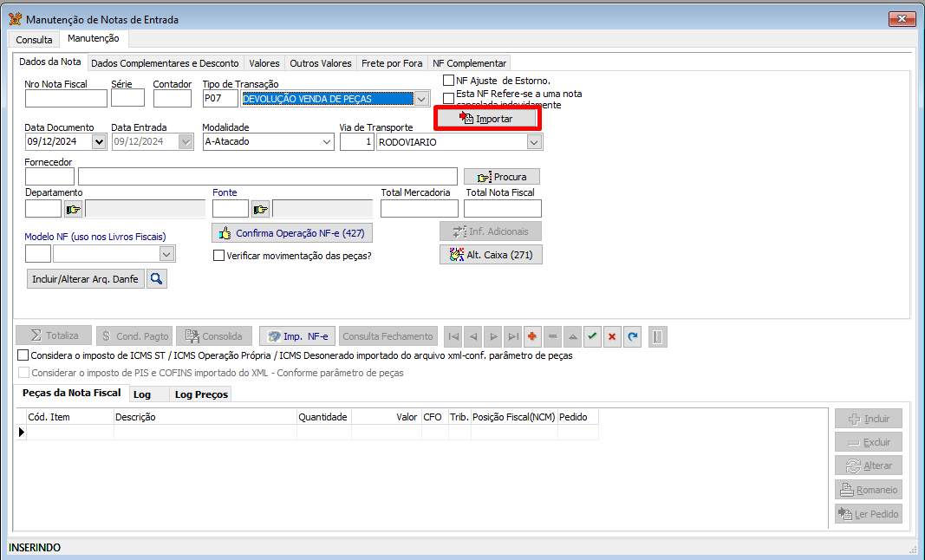Expand the Modalidade A-Atacado dropdown
The width and height of the screenshot is (925, 560).
327,141
